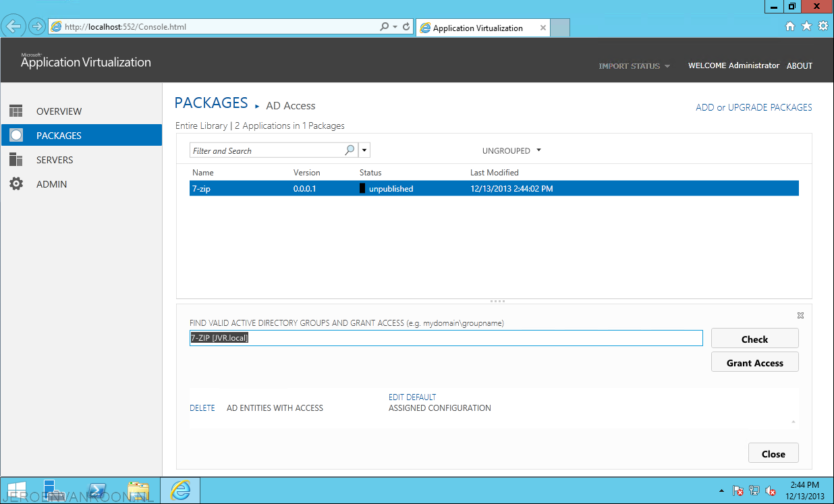The width and height of the screenshot is (834, 504).
Task: Sort by the Version column header
Action: pos(307,173)
